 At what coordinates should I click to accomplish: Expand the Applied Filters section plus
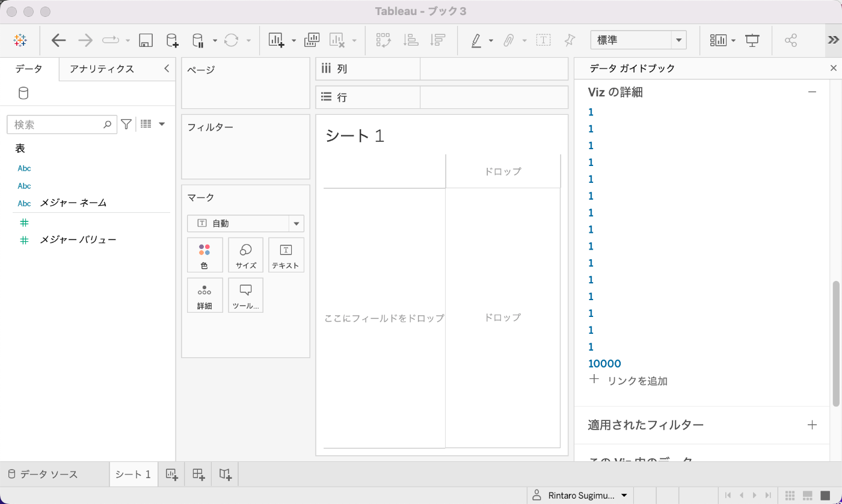point(812,425)
